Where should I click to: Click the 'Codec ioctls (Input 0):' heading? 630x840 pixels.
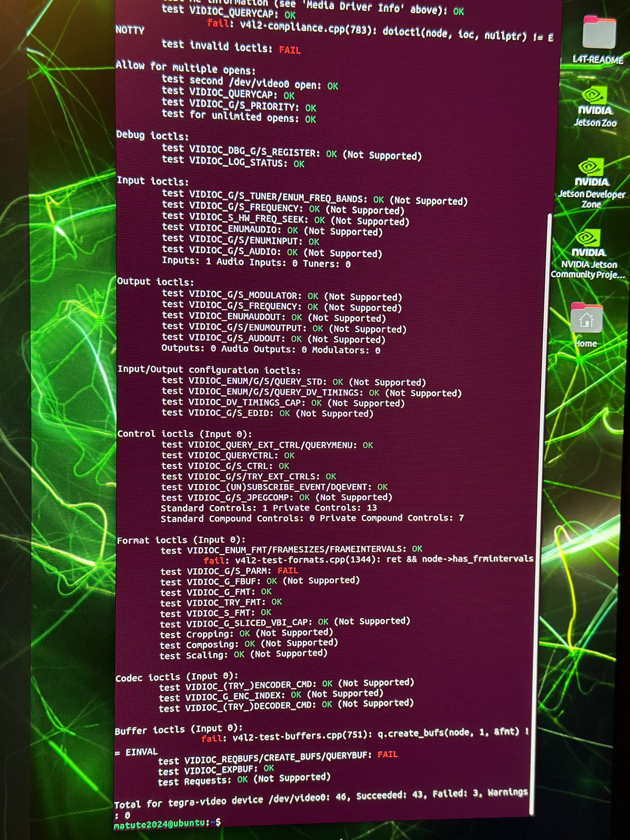click(177, 677)
